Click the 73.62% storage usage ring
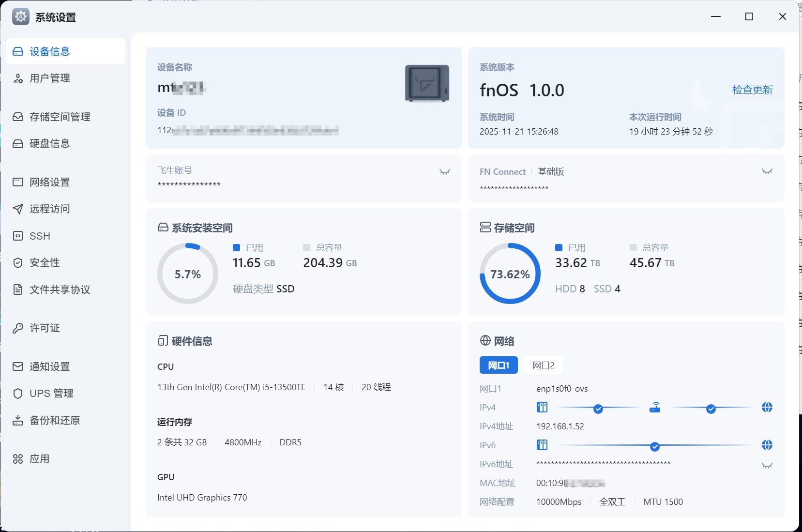 (510, 274)
